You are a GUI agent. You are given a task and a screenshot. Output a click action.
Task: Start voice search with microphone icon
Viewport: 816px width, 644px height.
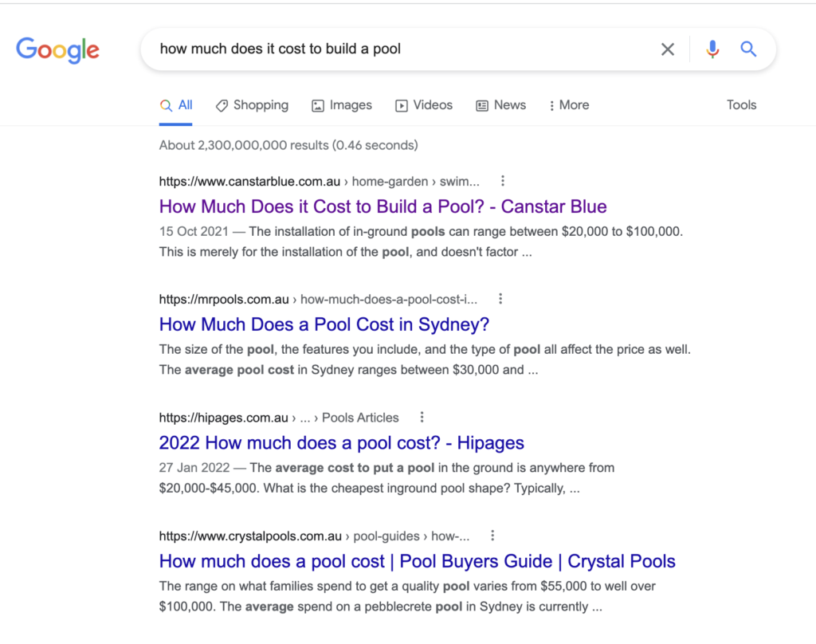pos(712,49)
